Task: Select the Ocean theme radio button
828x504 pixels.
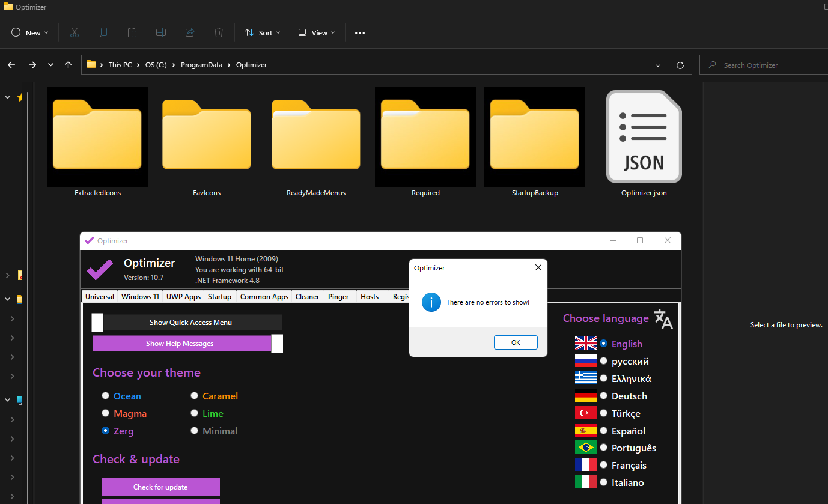Action: 105,395
